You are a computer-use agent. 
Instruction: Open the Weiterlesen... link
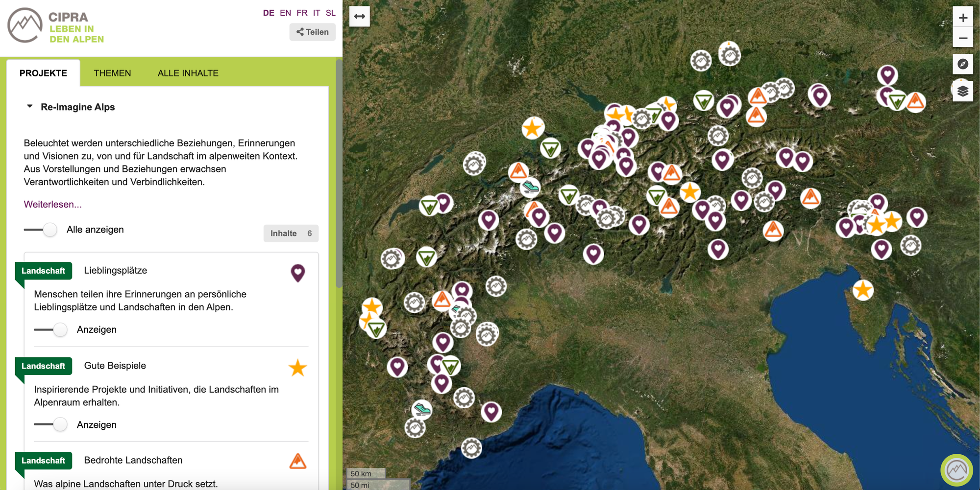(52, 204)
